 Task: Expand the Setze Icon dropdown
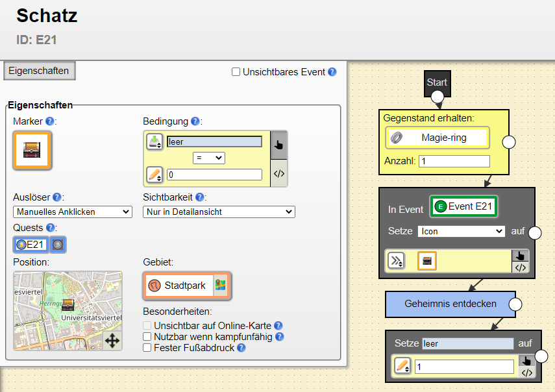pos(462,231)
